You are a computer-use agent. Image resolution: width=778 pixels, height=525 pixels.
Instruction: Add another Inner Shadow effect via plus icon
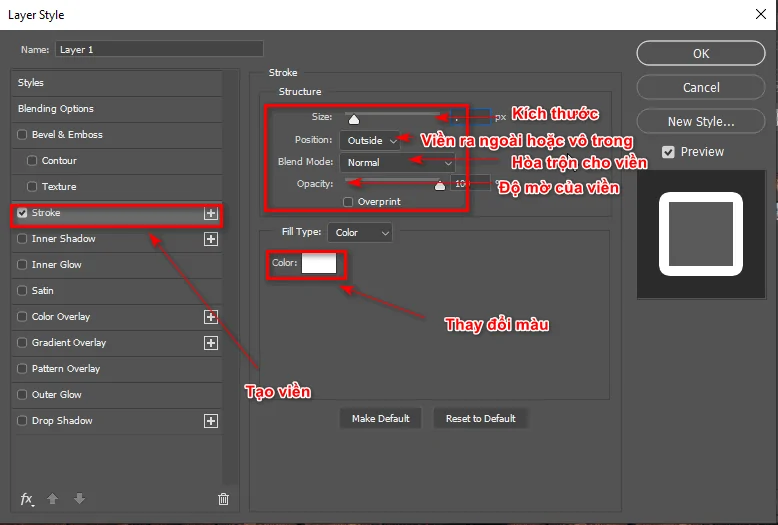(x=210, y=239)
